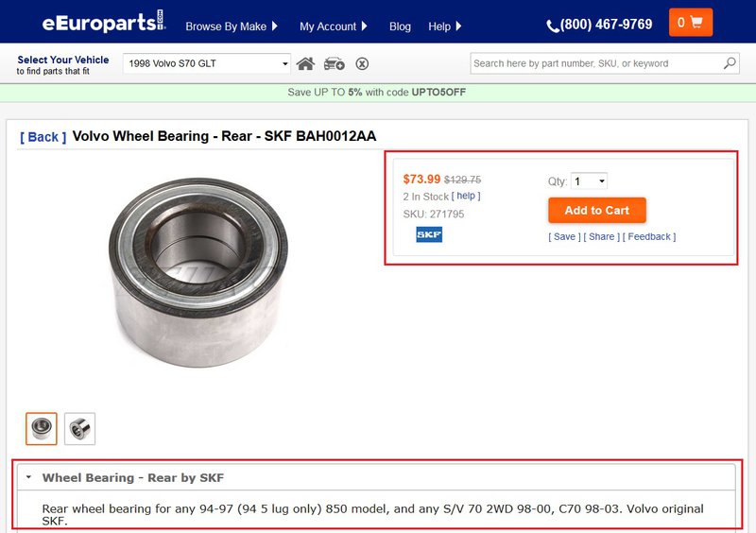Open the Qty quantity dropdown
Viewport: 756px width, 533px height.
589,181
